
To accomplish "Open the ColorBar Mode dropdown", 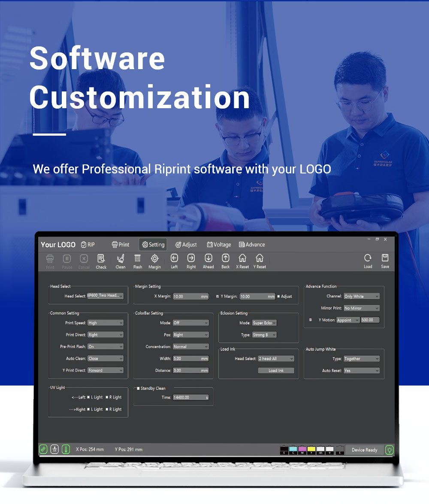I will click(x=191, y=323).
